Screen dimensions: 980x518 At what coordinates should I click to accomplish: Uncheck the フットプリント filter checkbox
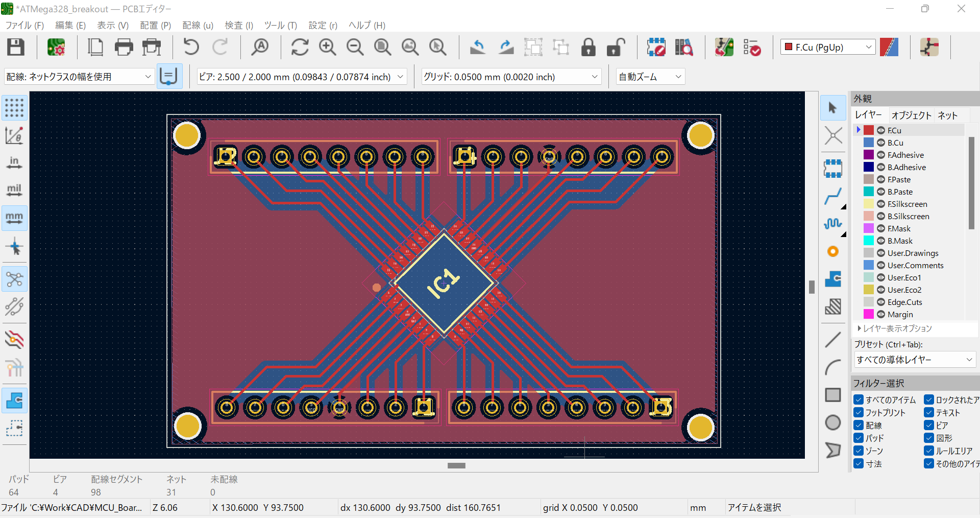pyautogui.click(x=859, y=412)
